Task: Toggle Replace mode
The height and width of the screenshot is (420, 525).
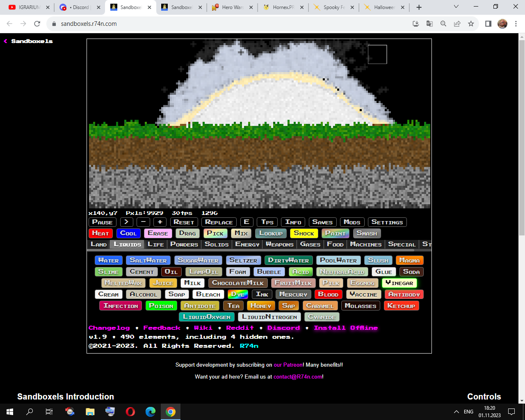Action: pos(219,222)
